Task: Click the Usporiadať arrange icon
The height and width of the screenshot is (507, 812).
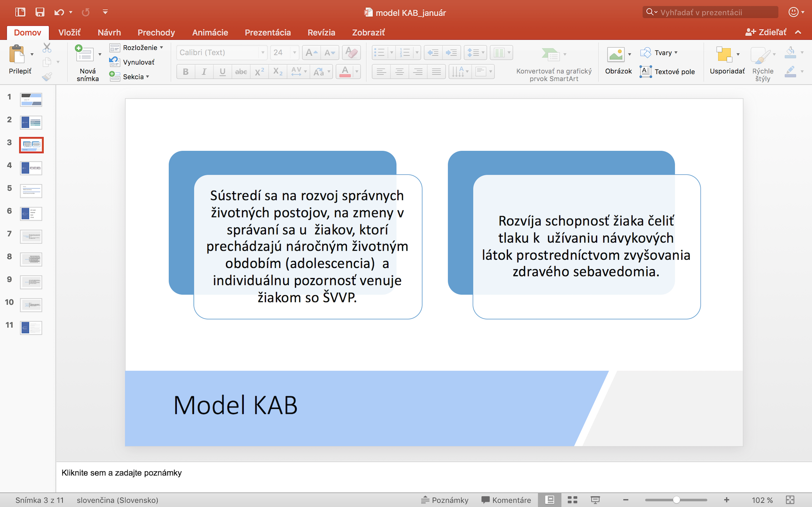Action: [724, 54]
